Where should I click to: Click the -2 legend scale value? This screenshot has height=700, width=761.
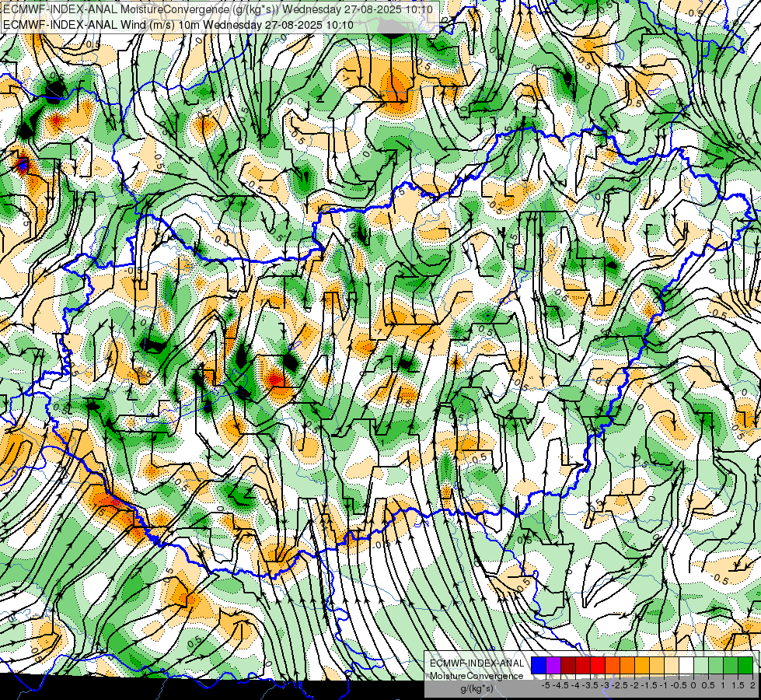(x=634, y=685)
